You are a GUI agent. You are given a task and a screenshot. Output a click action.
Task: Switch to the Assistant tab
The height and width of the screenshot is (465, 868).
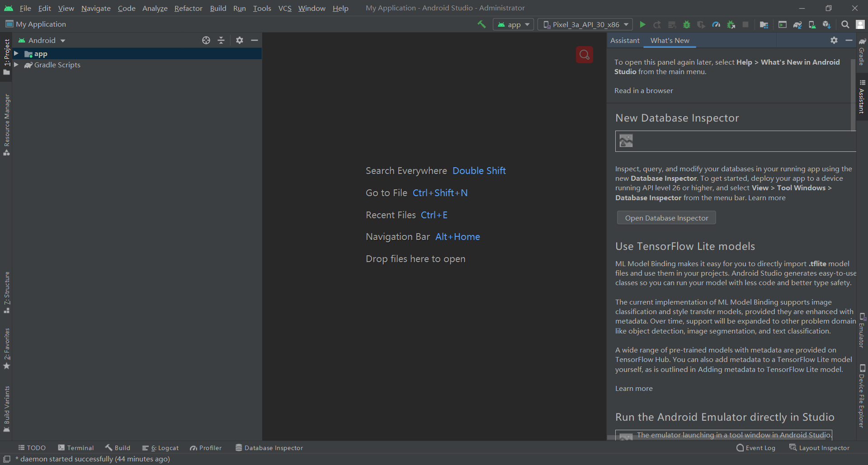[x=625, y=40]
